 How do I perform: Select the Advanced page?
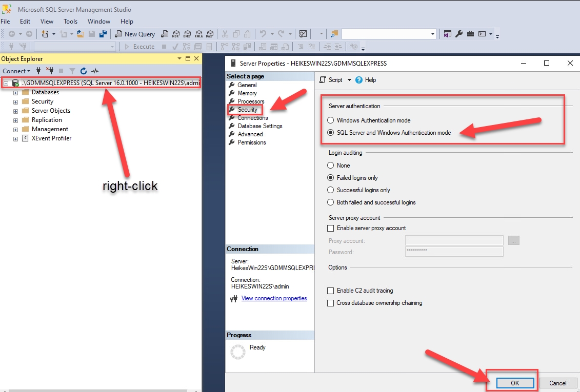tap(250, 134)
